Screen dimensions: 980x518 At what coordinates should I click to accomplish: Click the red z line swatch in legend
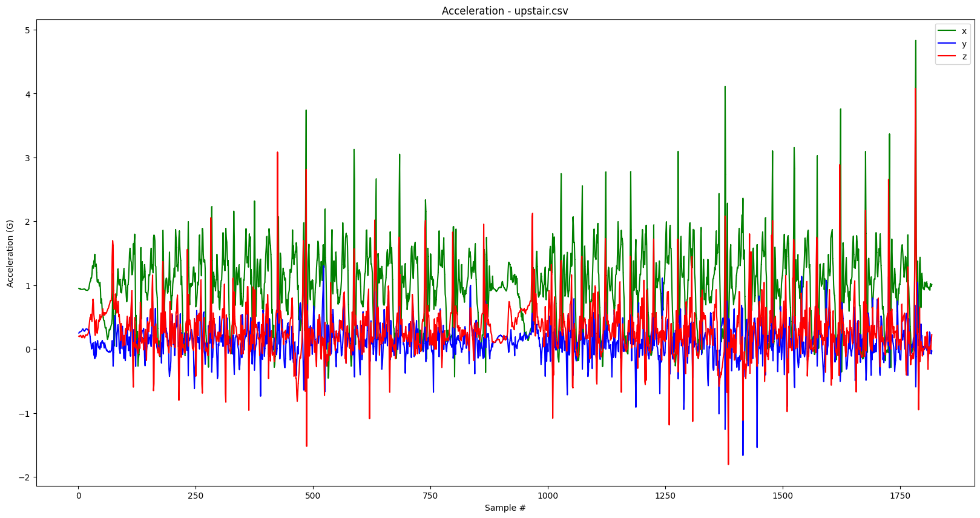[x=946, y=57]
